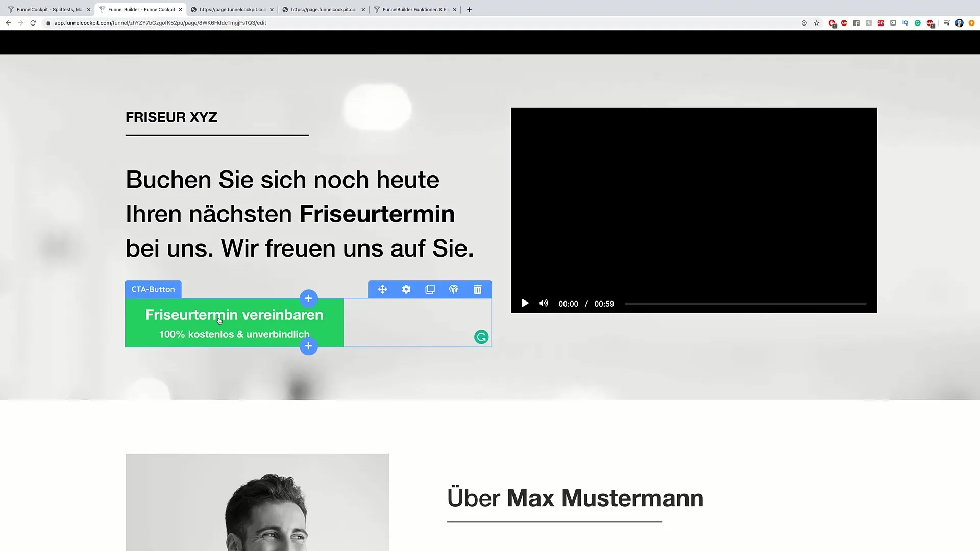
Task: Select the CTA-Button label tag
Action: (x=153, y=289)
